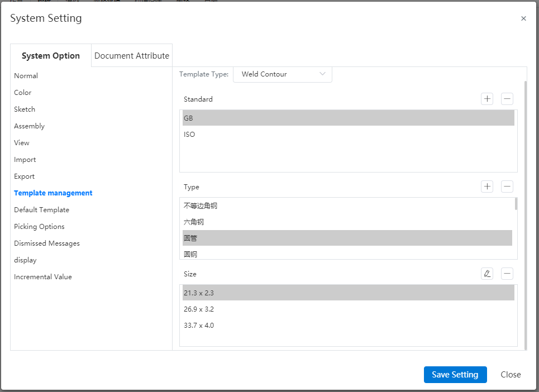Open the Import settings page
The image size is (539, 392).
click(x=25, y=159)
